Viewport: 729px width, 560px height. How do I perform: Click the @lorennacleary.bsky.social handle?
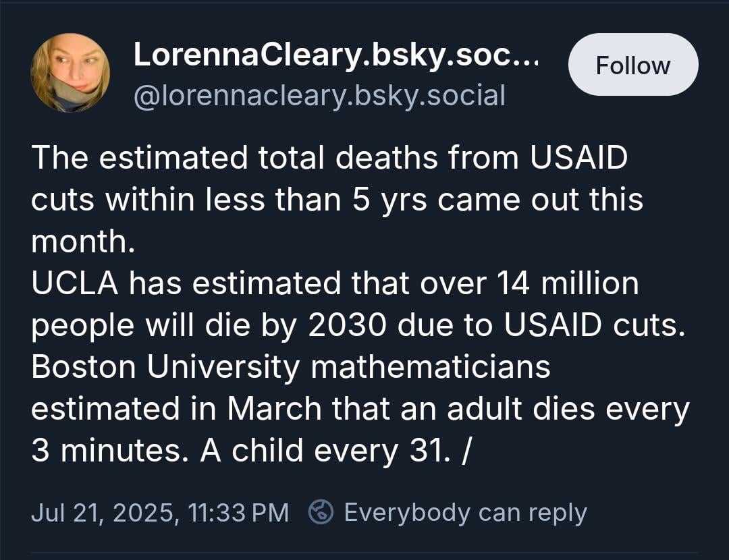319,95
